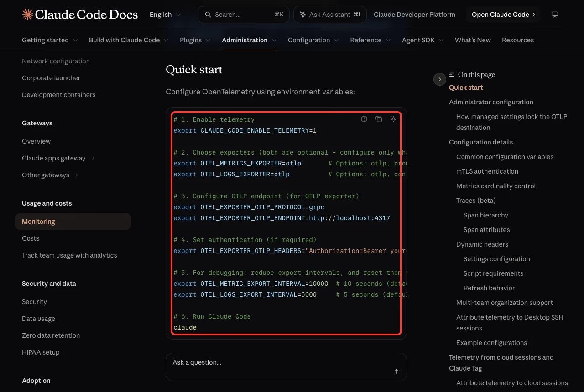The image size is (584, 392).
Task: Jump to Multi-team organization support section
Action: click(505, 303)
